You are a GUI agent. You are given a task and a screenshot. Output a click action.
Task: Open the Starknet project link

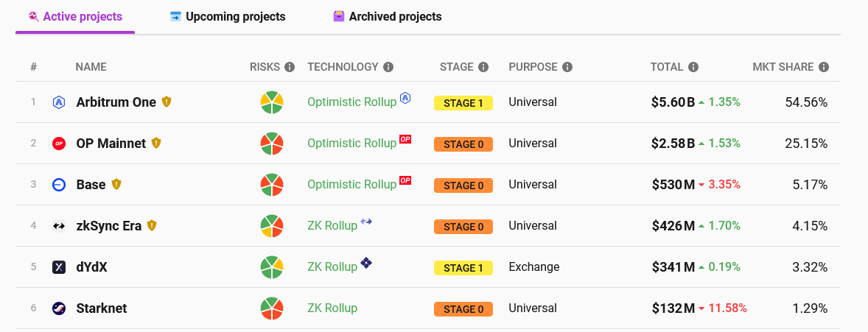[x=101, y=308]
